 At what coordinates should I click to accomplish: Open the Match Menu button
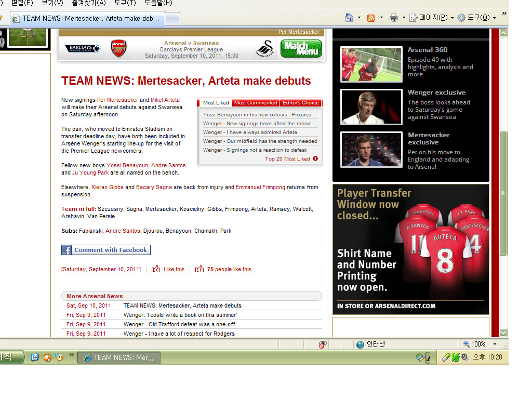click(x=301, y=49)
